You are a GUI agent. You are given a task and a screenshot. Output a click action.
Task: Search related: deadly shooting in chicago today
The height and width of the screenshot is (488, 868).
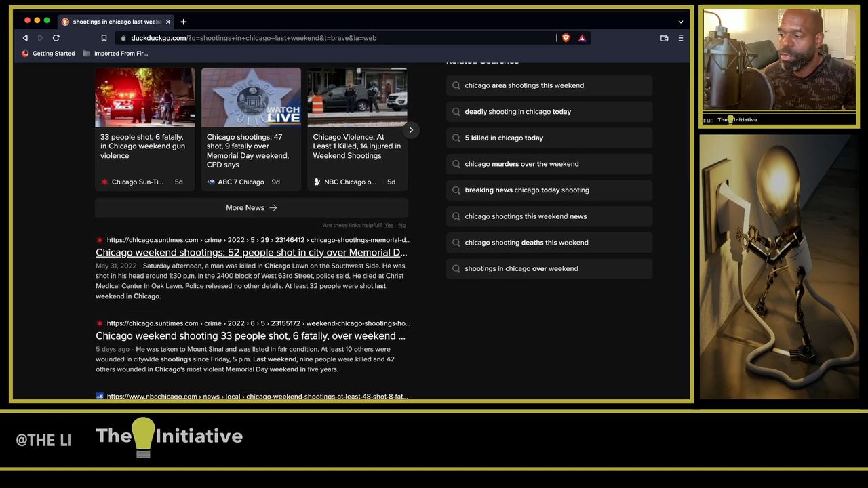517,112
